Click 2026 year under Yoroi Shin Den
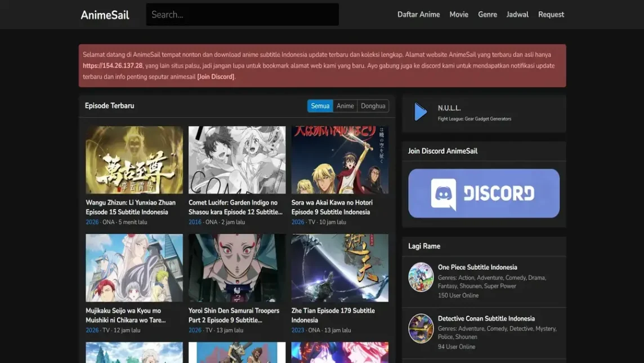 [195, 330]
